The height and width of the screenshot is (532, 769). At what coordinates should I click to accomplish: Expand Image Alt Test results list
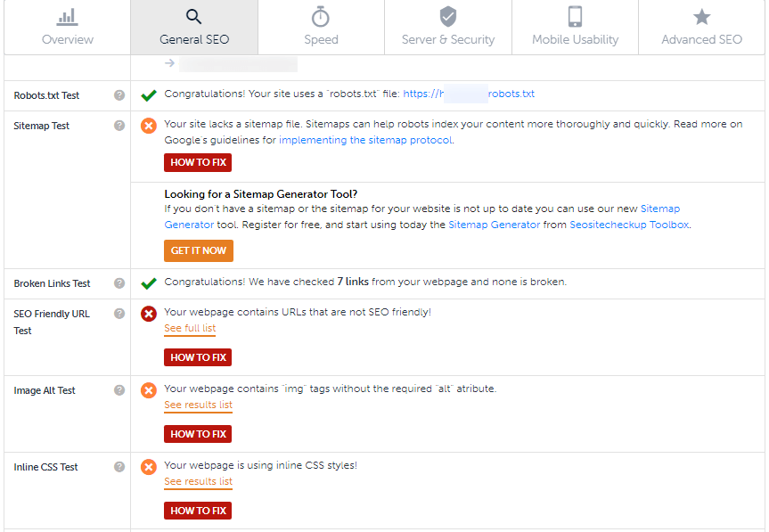pos(198,405)
